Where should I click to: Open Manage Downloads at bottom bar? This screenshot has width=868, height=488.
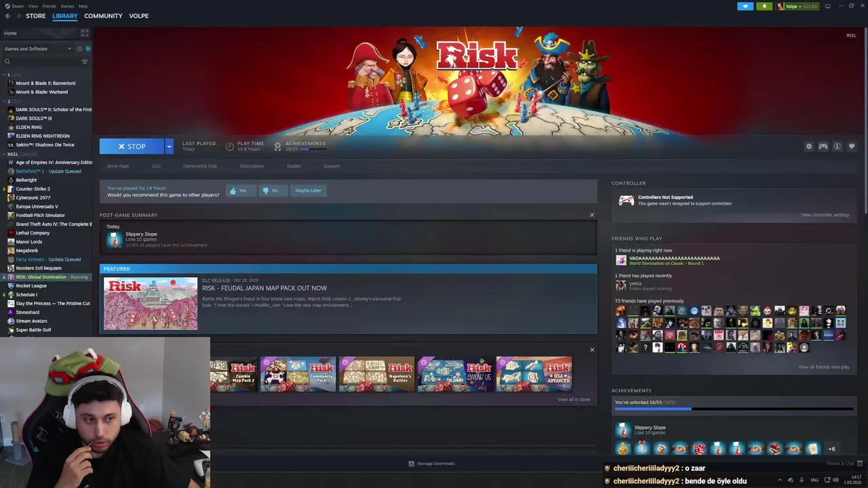pos(431,464)
